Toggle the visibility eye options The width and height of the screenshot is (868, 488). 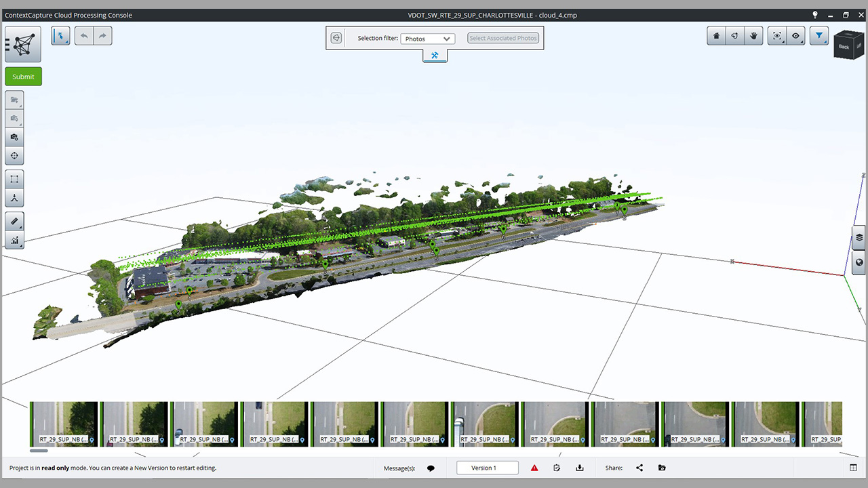[796, 36]
